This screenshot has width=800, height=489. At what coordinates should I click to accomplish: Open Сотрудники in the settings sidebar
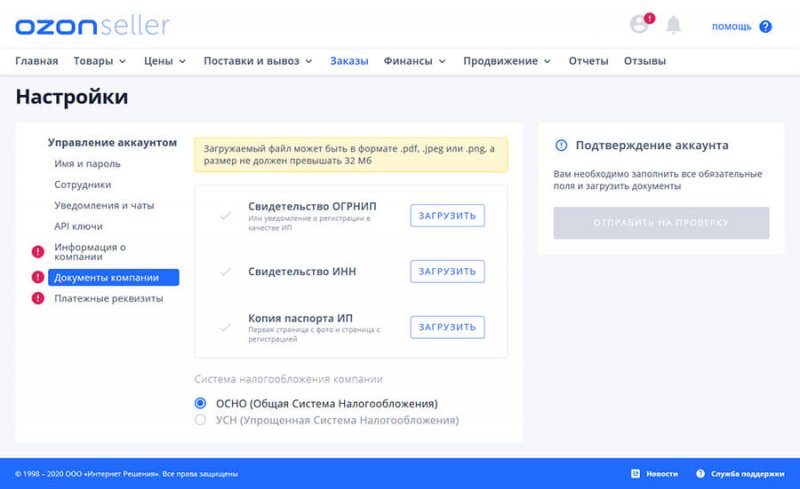[83, 185]
